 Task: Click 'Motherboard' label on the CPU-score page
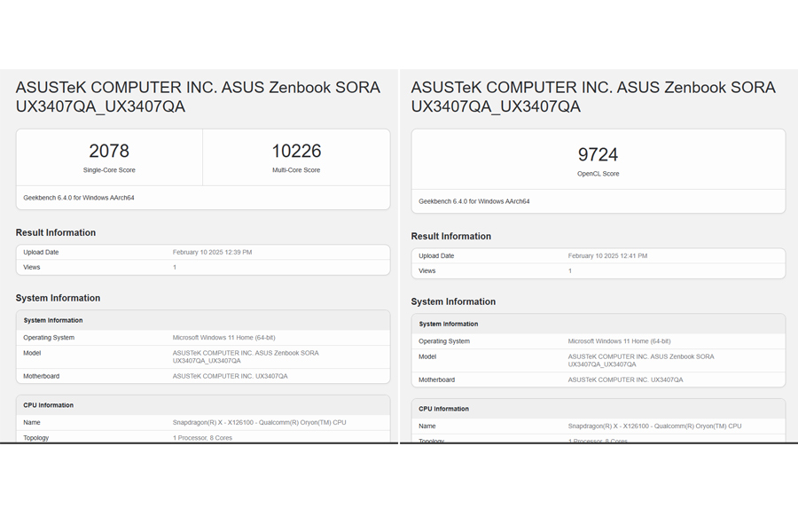[x=41, y=376]
